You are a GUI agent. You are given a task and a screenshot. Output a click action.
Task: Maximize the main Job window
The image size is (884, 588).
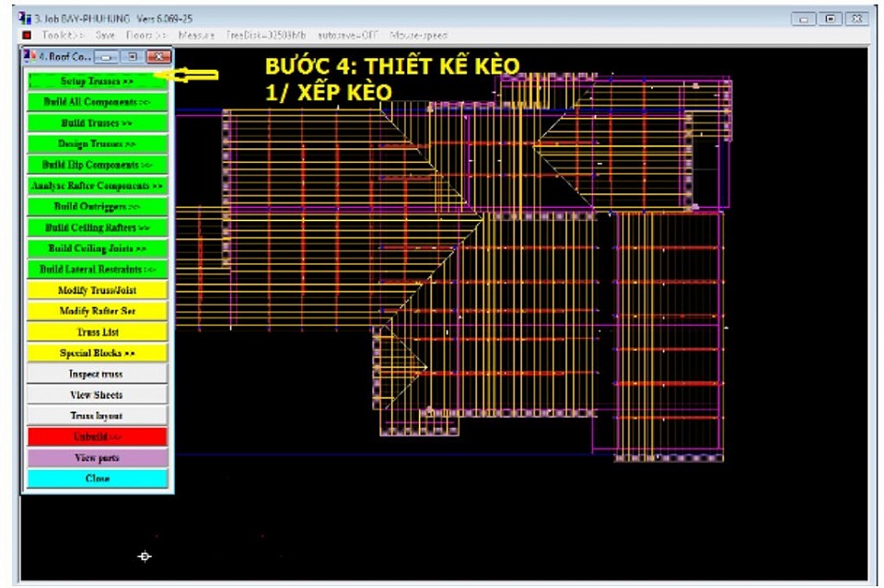click(x=831, y=18)
